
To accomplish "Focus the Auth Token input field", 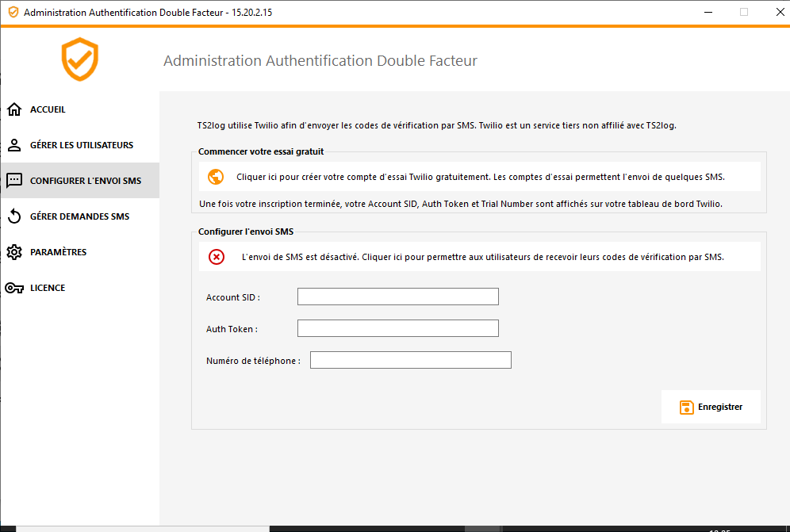I will (398, 328).
